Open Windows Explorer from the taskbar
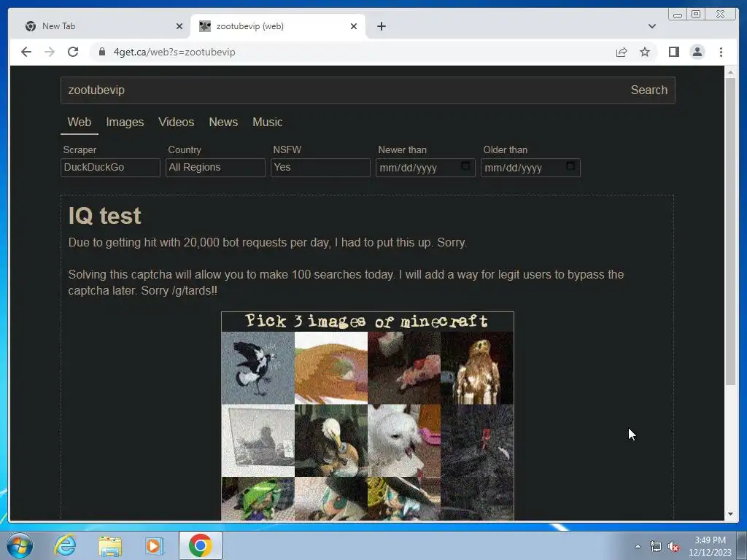This screenshot has height=560, width=747. click(x=110, y=545)
